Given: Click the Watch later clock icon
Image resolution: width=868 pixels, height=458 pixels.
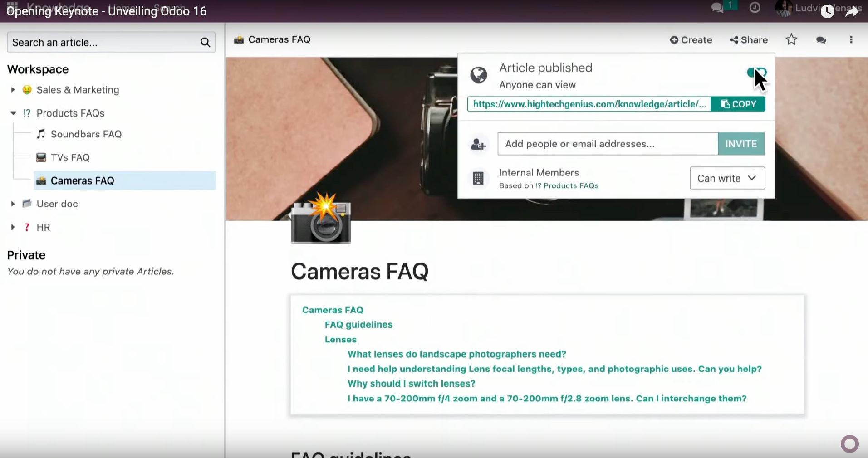Looking at the screenshot, I should click(827, 11).
